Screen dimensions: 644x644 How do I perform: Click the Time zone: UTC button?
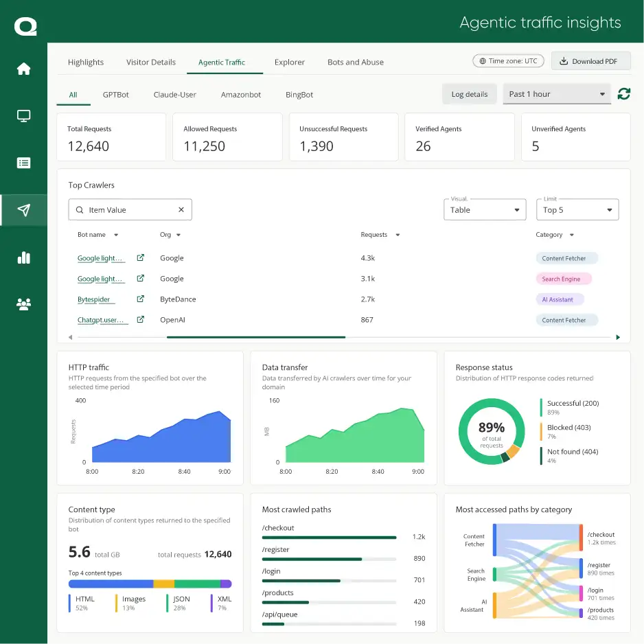[509, 61]
